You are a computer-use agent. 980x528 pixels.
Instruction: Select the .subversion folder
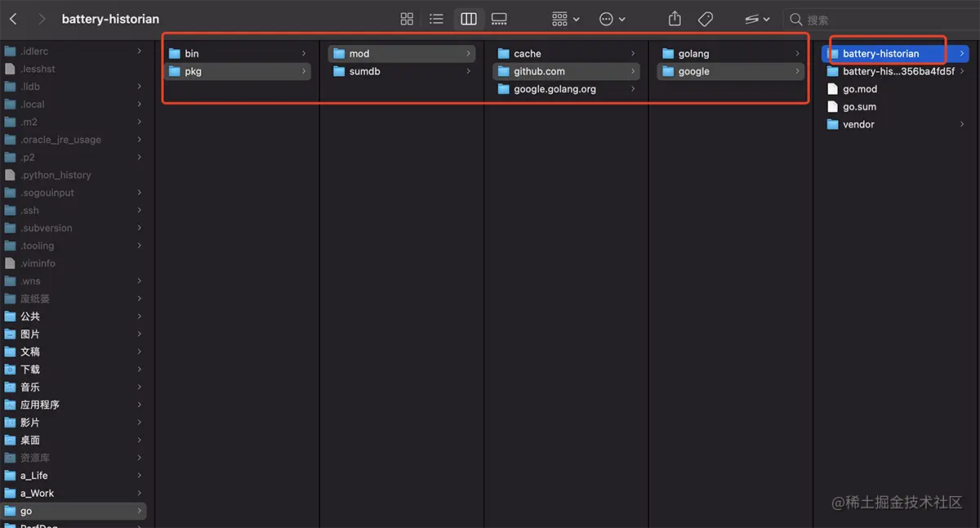pos(73,228)
